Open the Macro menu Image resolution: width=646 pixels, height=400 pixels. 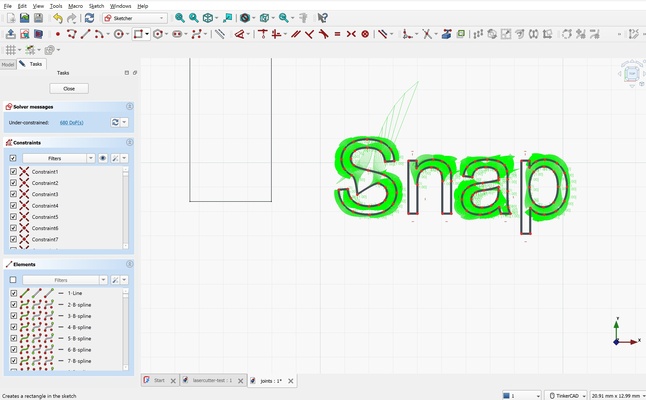75,6
